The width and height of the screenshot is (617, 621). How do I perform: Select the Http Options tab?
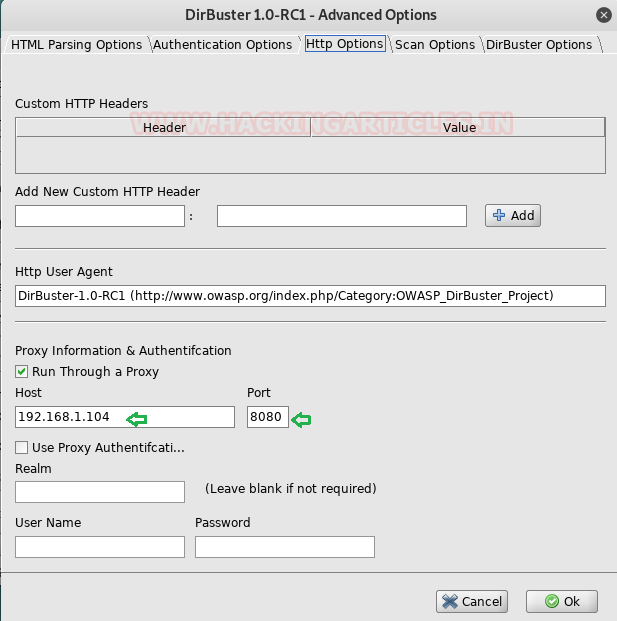tap(345, 44)
